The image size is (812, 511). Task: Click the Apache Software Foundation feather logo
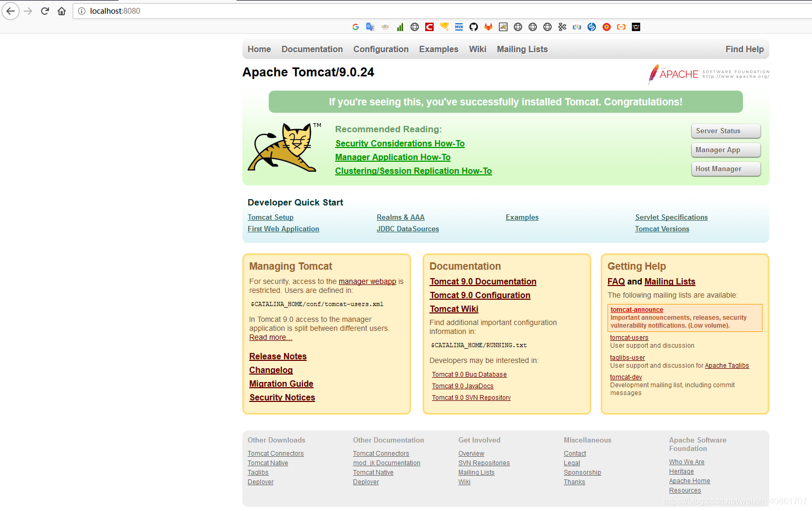pyautogui.click(x=708, y=74)
